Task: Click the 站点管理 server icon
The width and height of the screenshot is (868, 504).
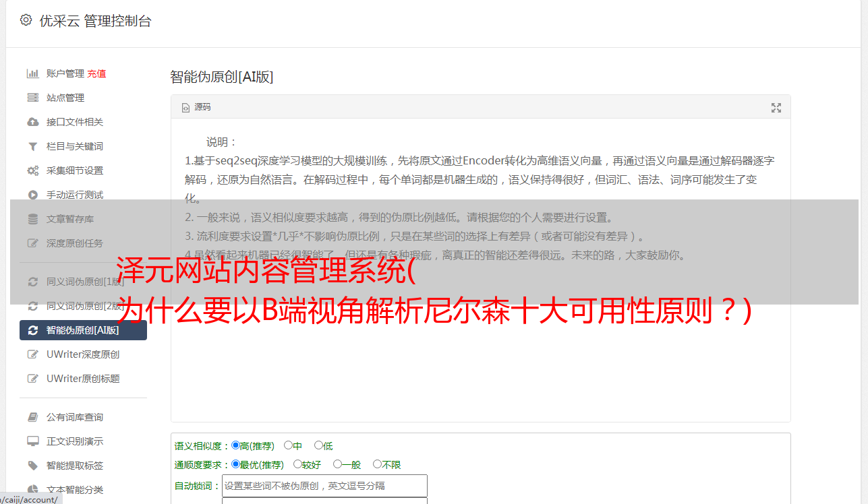Action: 32,98
